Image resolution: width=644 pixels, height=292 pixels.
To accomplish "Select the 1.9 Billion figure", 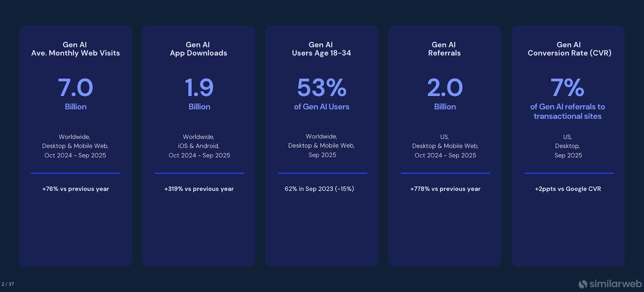I will point(199,88).
